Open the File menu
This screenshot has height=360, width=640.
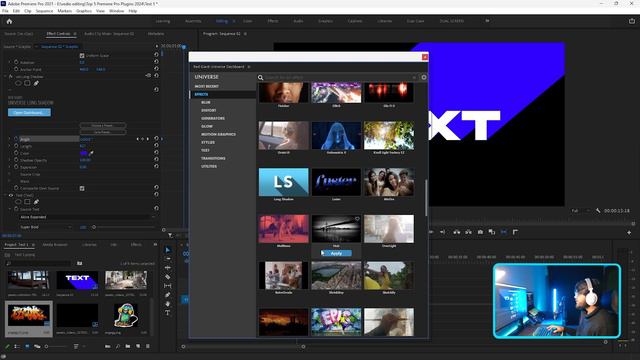coord(5,11)
